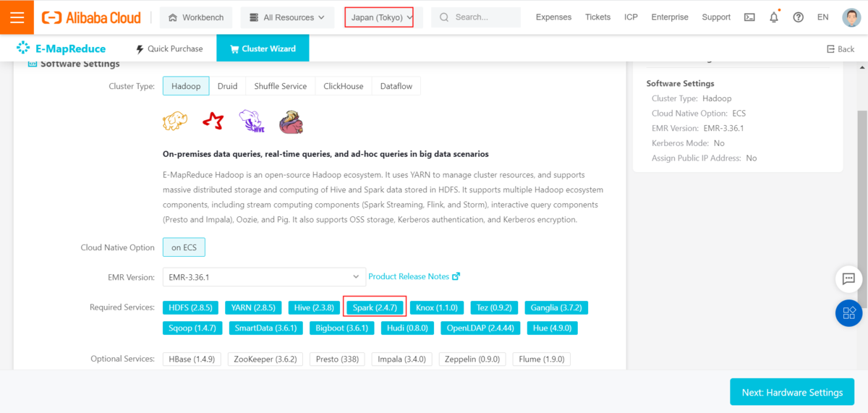Click the Ganglia (3.7.2) service tag
The height and width of the screenshot is (413, 868).
556,307
